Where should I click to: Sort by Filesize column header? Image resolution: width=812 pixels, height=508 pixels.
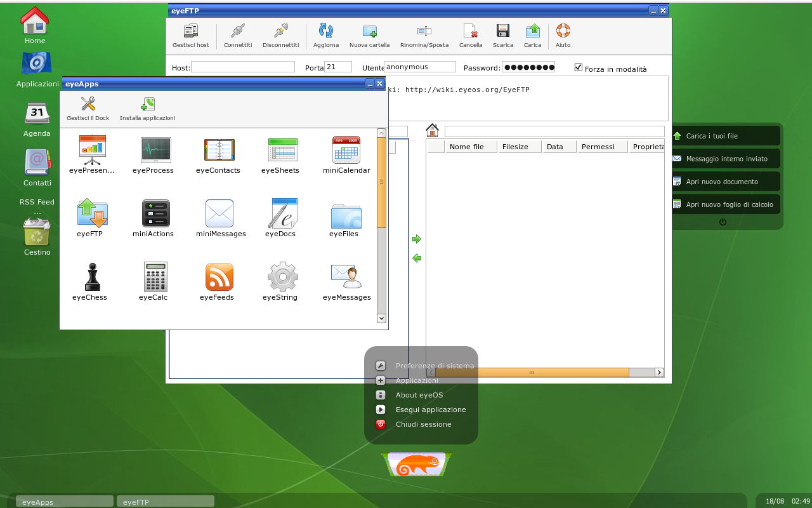point(520,147)
